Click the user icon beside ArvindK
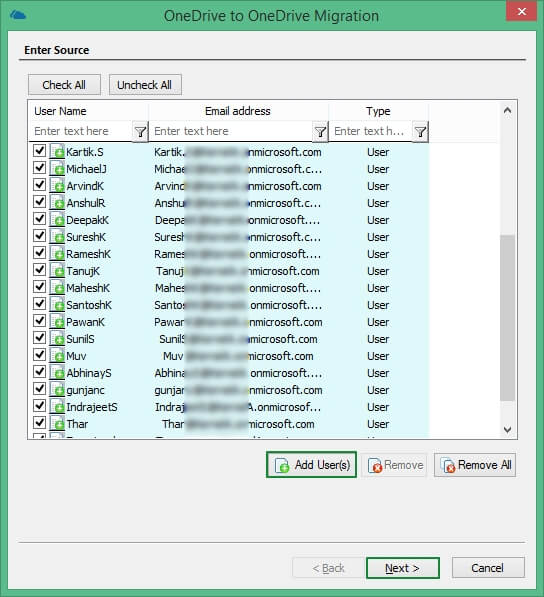The width and height of the screenshot is (544, 597). [57, 186]
